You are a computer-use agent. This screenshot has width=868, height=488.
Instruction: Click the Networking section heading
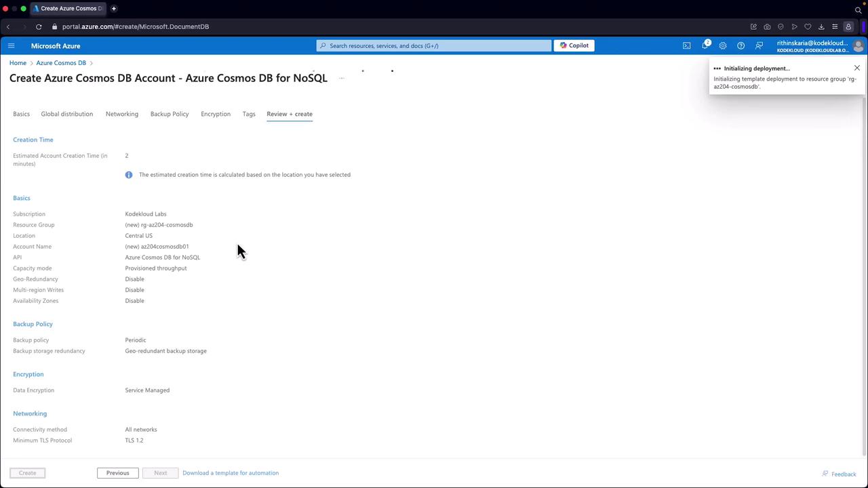click(x=30, y=413)
